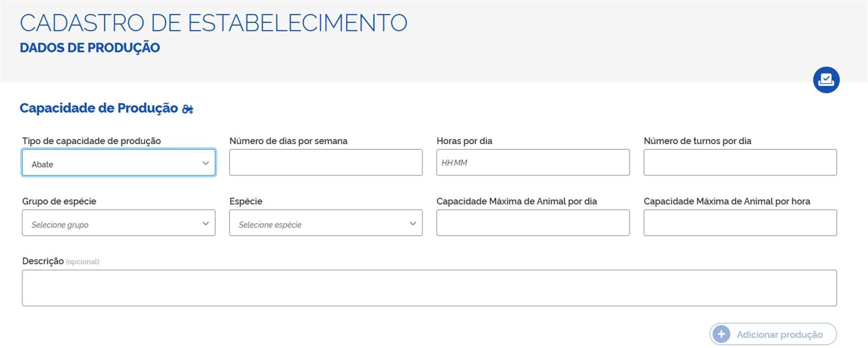Click the tractor icon beside Capacidade de Produção

pyautogui.click(x=187, y=109)
